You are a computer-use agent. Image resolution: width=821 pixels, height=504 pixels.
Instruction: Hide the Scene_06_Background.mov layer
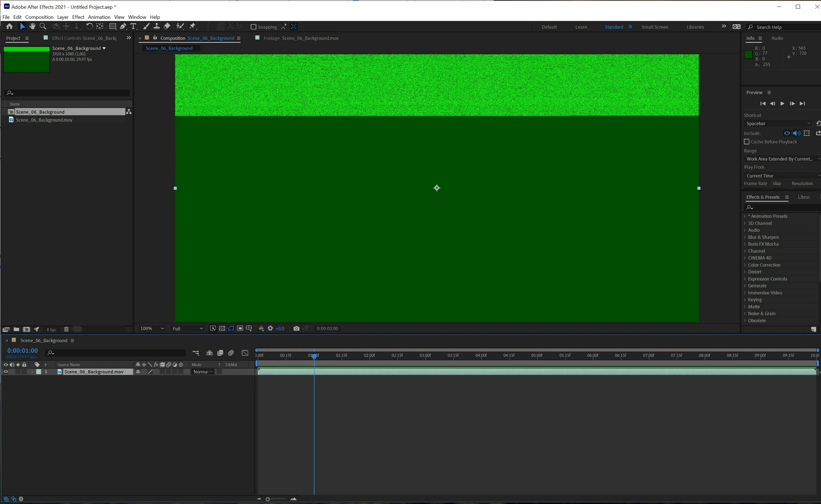click(6, 371)
